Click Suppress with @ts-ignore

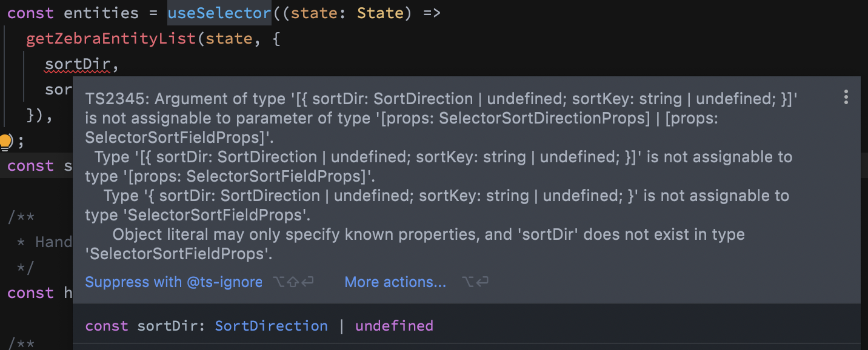173,282
